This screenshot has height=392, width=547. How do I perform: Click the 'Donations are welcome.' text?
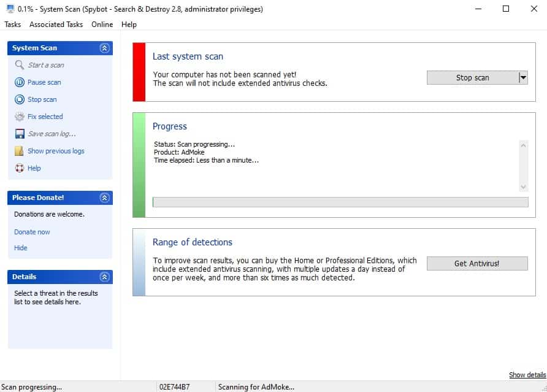click(x=49, y=214)
